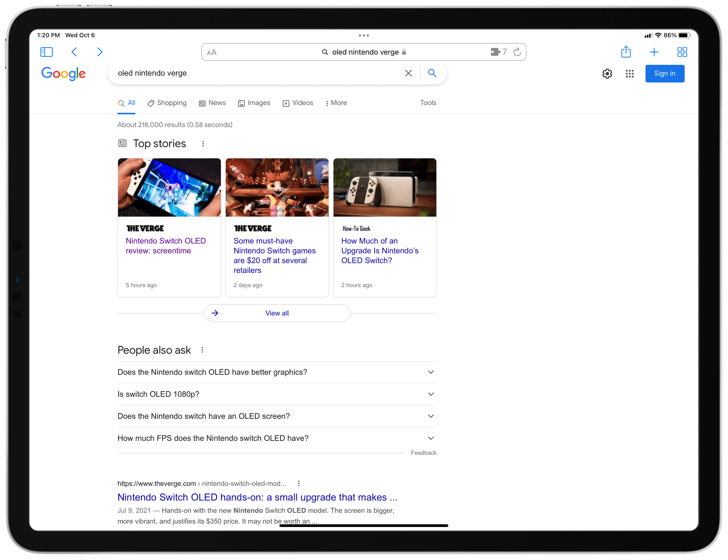Click the Monster Hunter story thumbnail
Image resolution: width=728 pixels, height=560 pixels.
(x=277, y=188)
